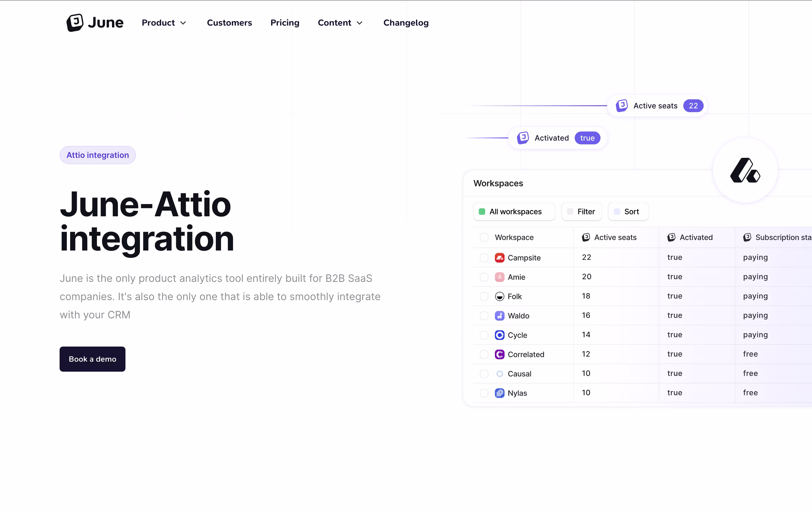
Task: Click the June wordmark text
Action: pos(105,23)
